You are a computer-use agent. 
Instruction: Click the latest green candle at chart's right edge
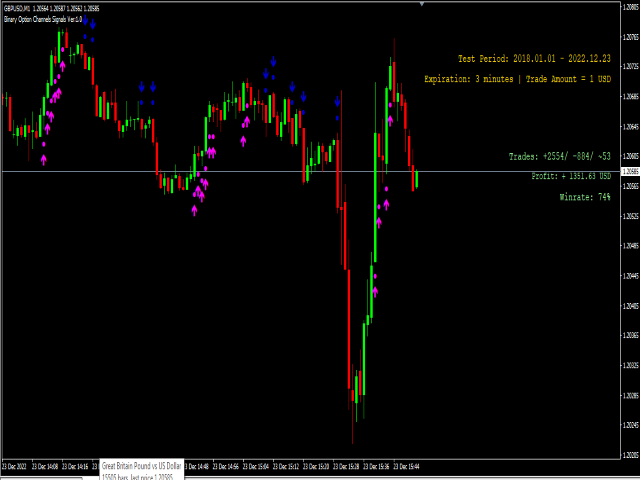(x=417, y=179)
